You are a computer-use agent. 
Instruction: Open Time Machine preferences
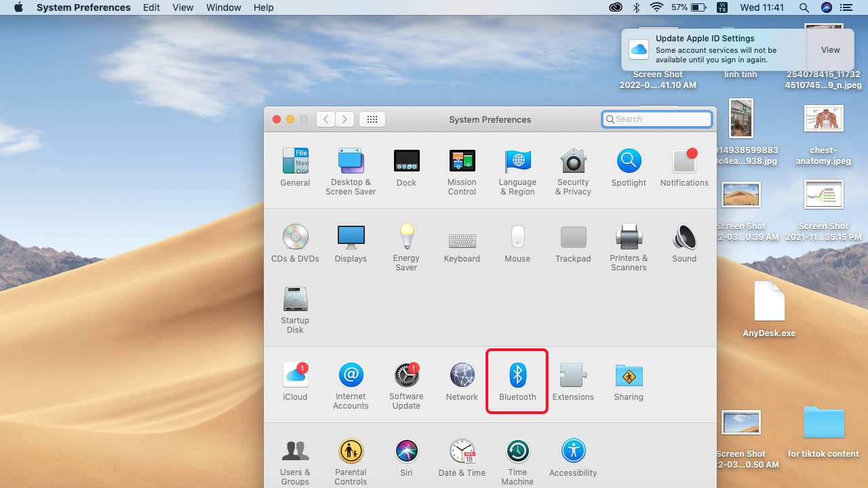click(x=517, y=462)
